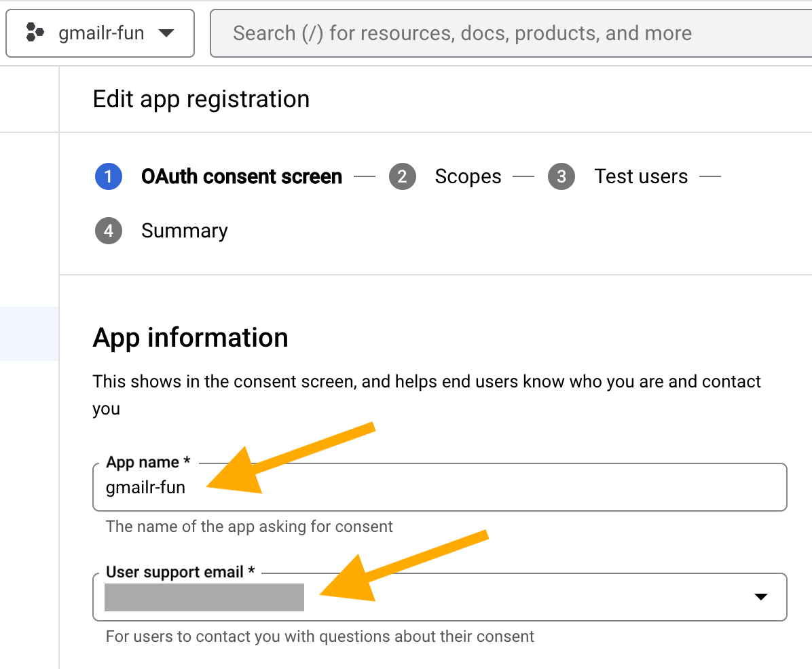Click the Edit app registration heading area

pos(201,99)
